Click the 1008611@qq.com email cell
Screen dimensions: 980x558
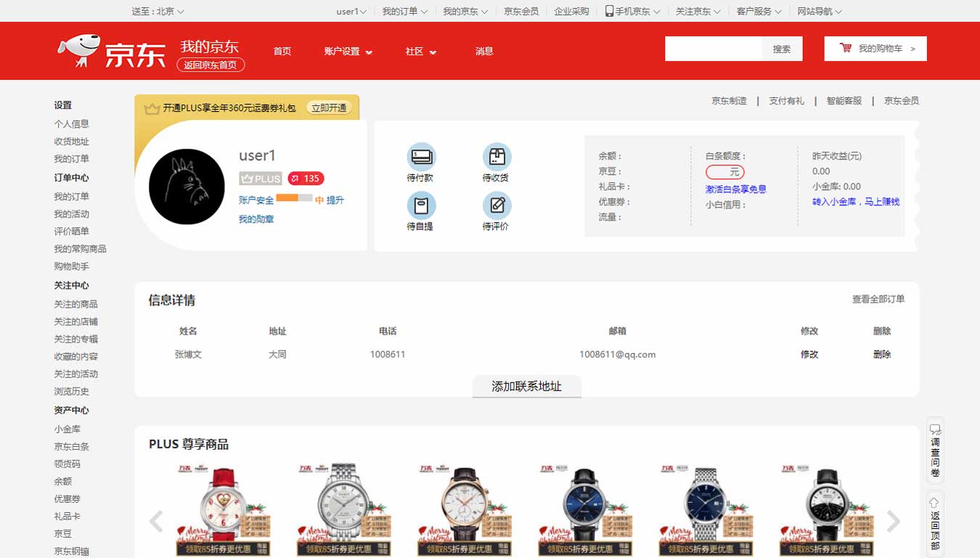pyautogui.click(x=617, y=354)
